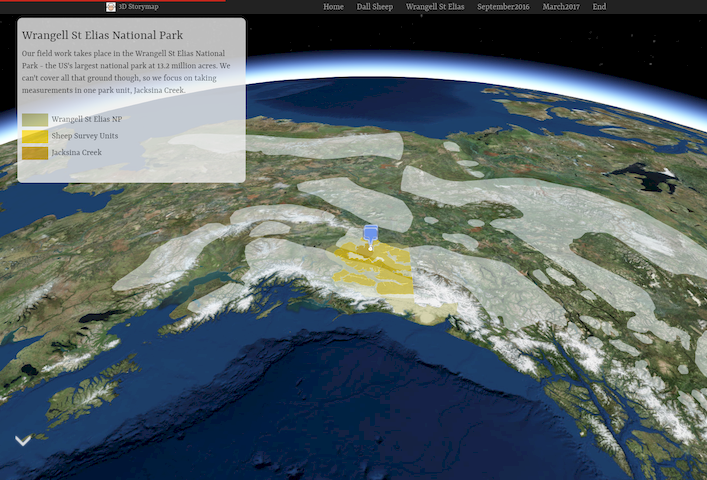Click the 'Sheep Survey Units' legend label
Screen dimensions: 707x480
(85, 136)
